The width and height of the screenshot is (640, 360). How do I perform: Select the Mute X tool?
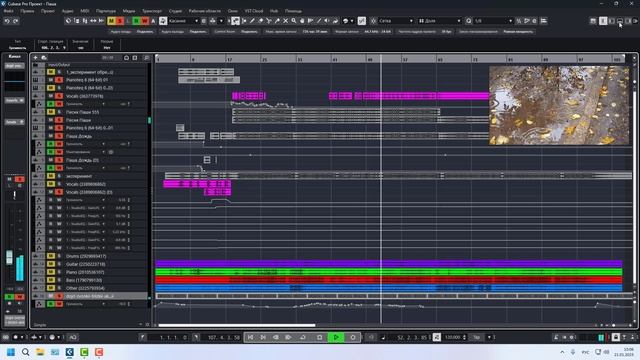pyautogui.click(x=285, y=21)
